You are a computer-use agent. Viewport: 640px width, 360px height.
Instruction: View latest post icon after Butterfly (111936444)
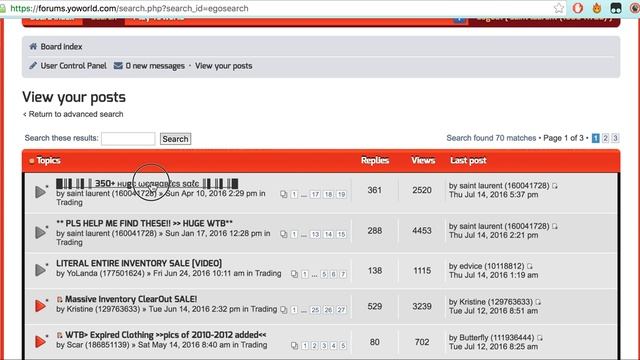(540, 338)
